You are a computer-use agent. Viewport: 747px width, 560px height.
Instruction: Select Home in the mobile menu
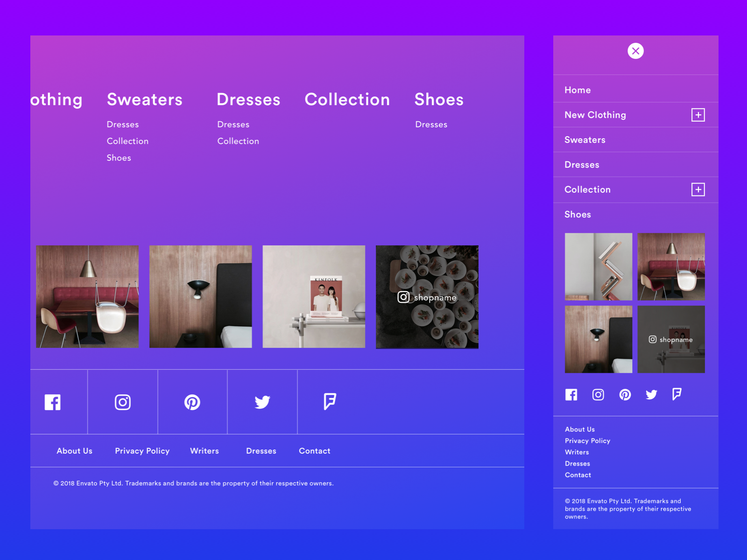point(578,90)
